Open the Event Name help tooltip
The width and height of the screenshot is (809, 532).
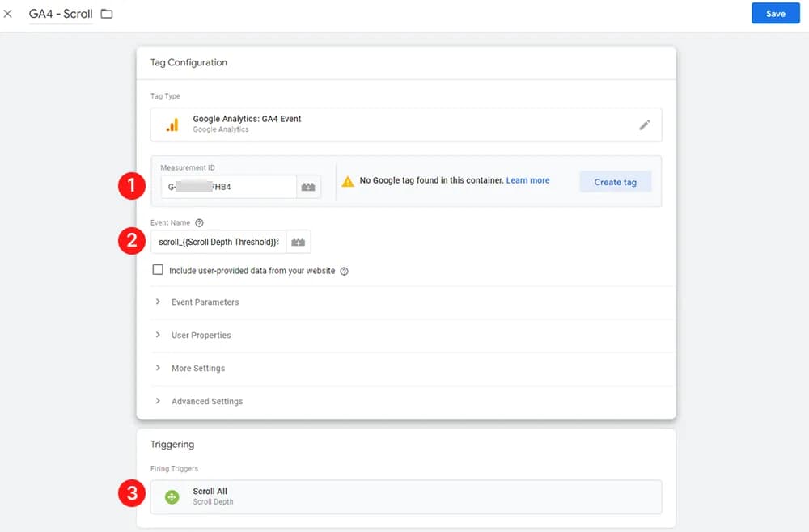click(199, 222)
